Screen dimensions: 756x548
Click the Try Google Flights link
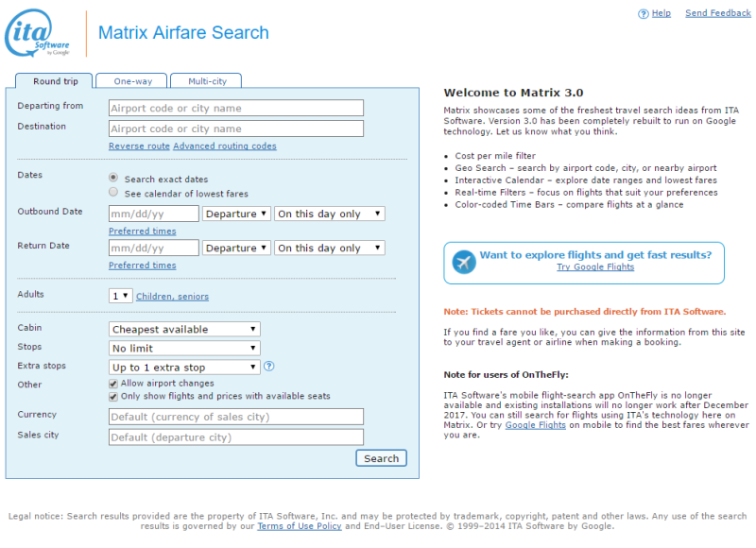click(595, 267)
